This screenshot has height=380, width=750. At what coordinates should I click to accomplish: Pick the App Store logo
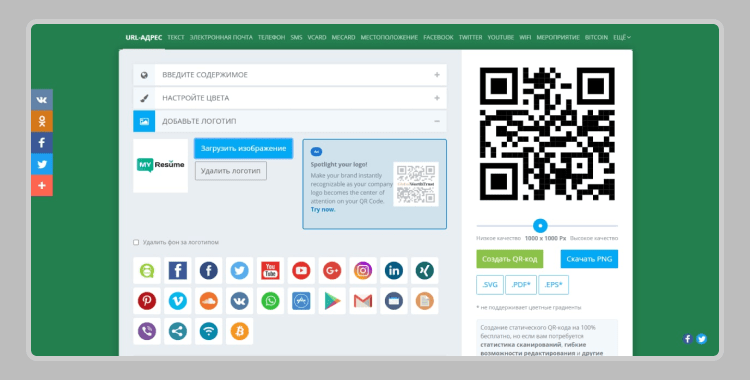click(301, 301)
